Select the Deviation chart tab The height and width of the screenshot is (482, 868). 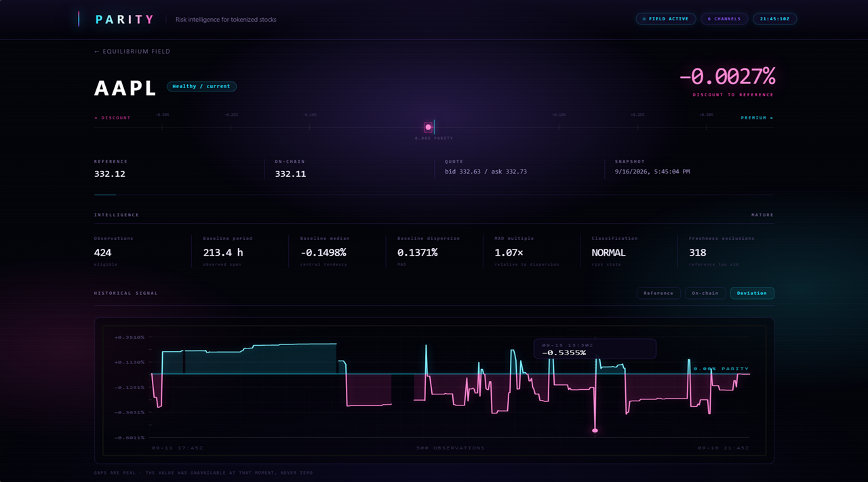[752, 294]
